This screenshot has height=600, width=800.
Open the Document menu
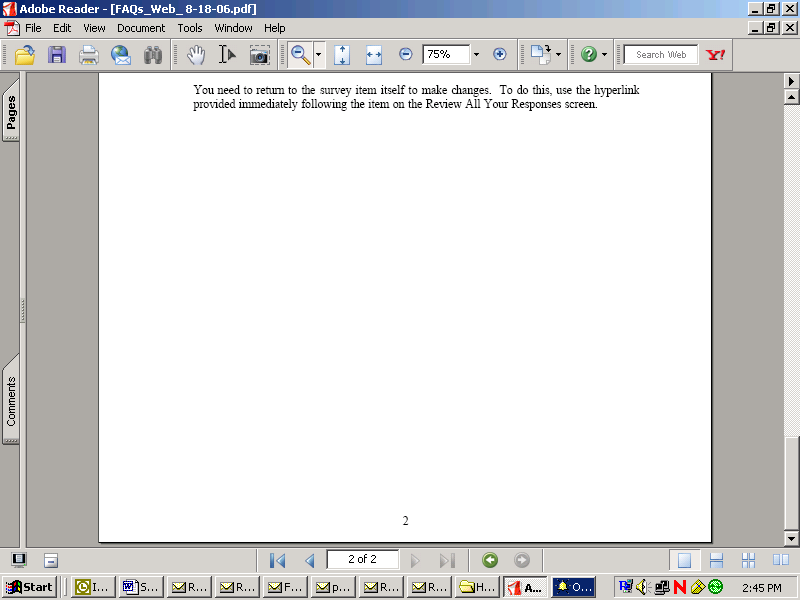[141, 28]
